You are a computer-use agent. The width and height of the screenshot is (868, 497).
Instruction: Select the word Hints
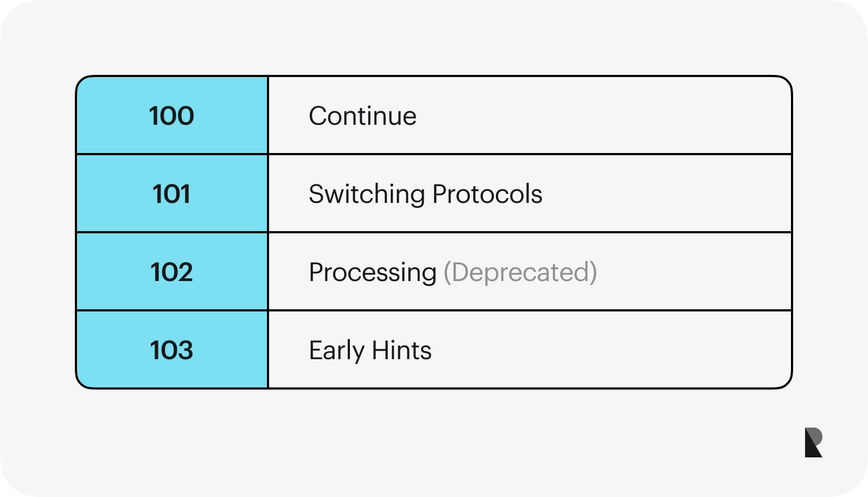pos(401,351)
